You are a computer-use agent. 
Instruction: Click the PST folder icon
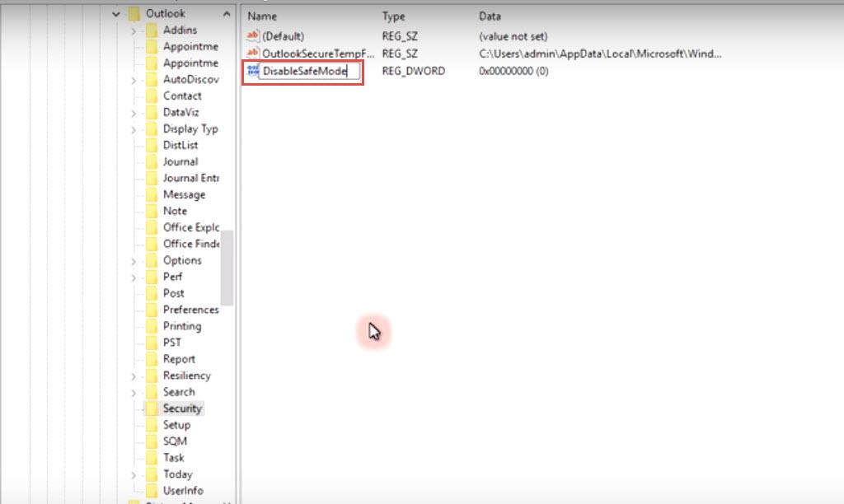(x=152, y=343)
